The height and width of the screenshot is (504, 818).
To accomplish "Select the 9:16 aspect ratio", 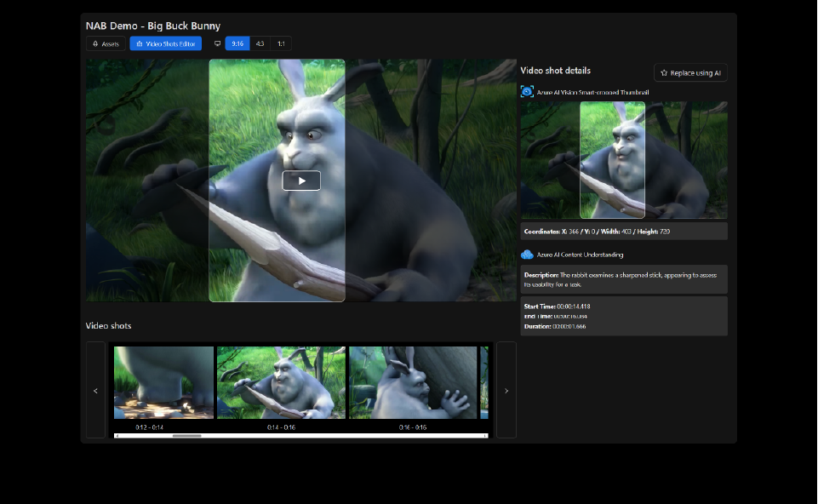I will pos(237,43).
